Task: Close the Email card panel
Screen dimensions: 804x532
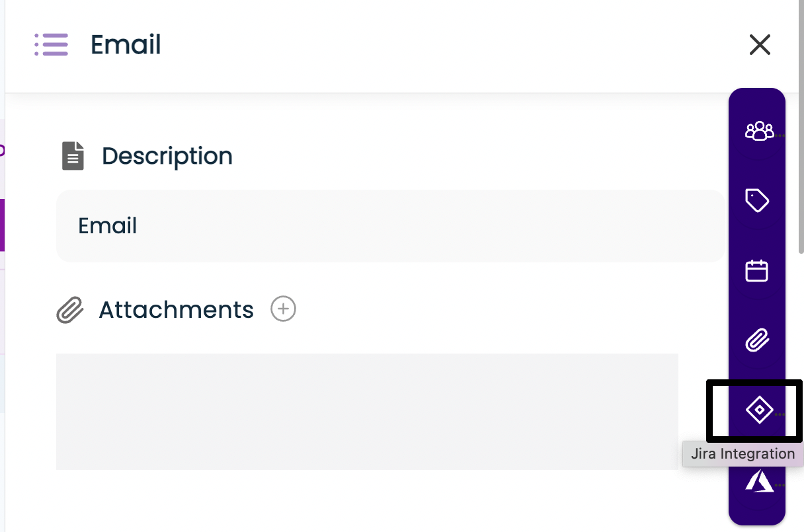Action: 760,45
